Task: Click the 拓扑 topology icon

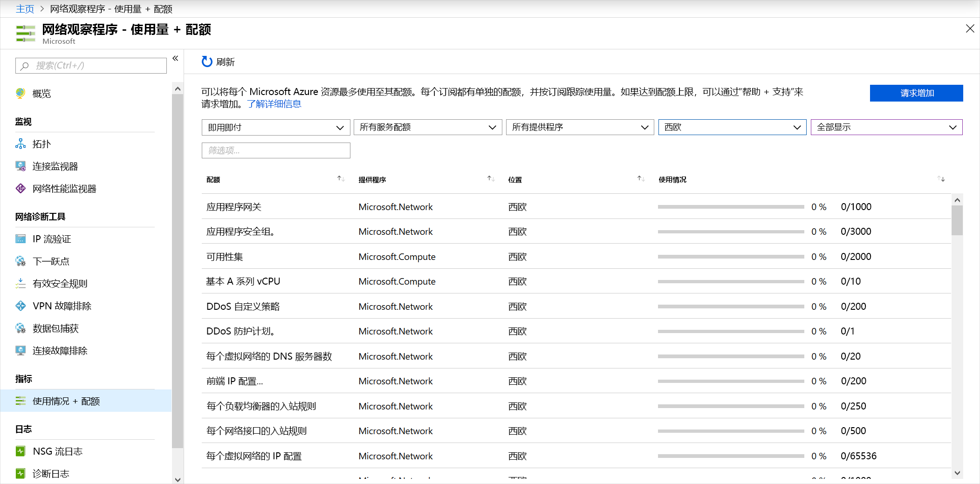Action: (21, 144)
